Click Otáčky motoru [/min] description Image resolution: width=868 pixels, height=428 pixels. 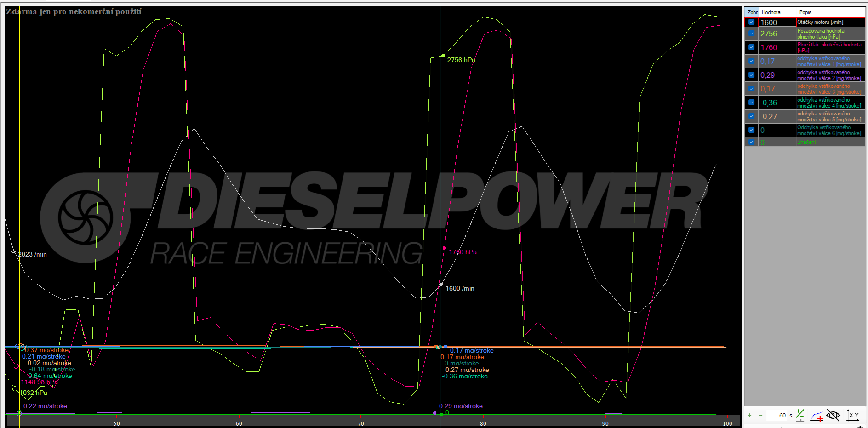tap(830, 22)
